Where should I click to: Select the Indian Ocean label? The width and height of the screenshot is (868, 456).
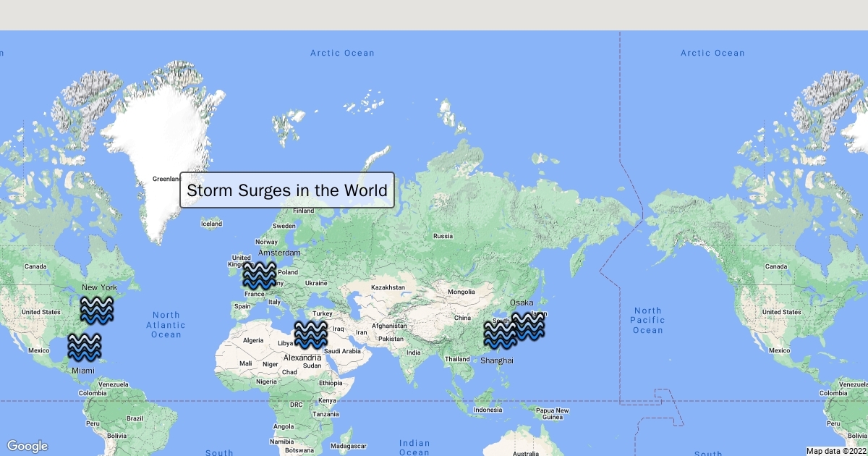(414, 447)
